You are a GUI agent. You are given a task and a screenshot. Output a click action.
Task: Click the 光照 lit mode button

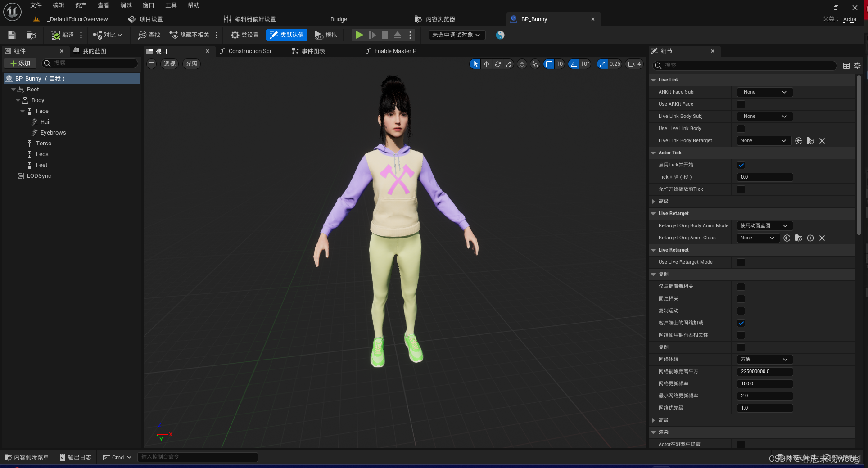pos(192,64)
